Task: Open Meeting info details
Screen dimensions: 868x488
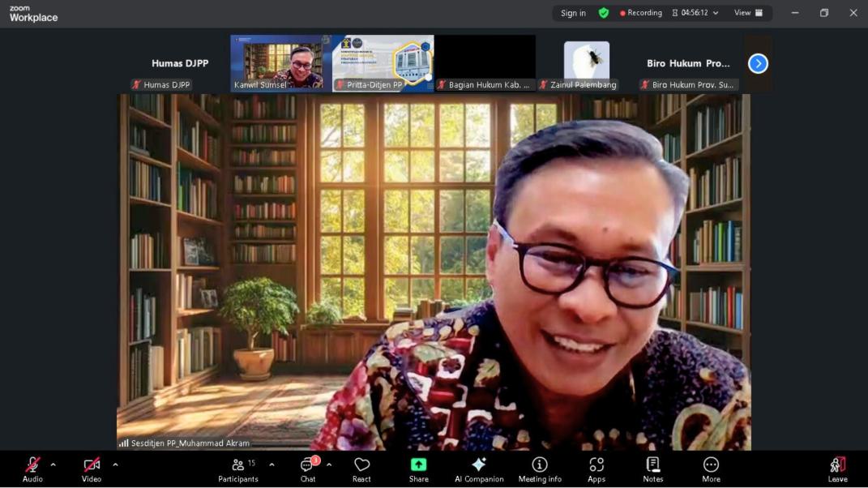Action: tap(539, 469)
